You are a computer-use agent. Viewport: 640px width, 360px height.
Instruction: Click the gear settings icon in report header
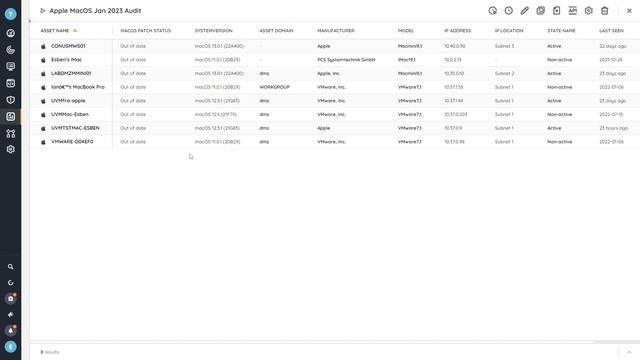coord(589,11)
